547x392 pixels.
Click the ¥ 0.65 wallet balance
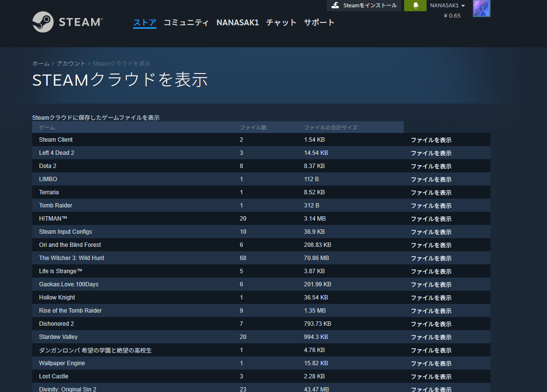click(452, 16)
